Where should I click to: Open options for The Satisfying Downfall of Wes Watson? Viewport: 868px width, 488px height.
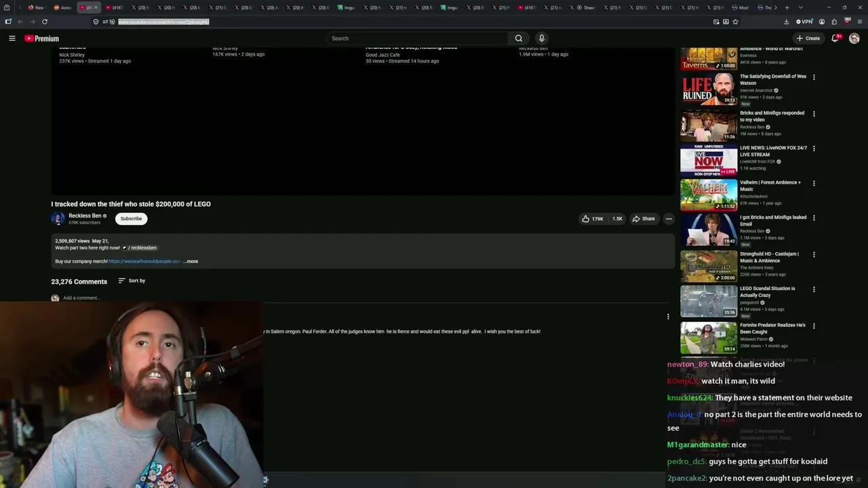point(814,77)
